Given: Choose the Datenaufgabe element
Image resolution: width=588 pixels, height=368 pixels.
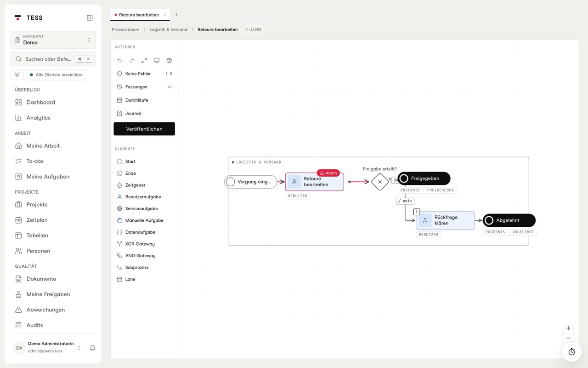Looking at the screenshot, I should click(x=144, y=232).
